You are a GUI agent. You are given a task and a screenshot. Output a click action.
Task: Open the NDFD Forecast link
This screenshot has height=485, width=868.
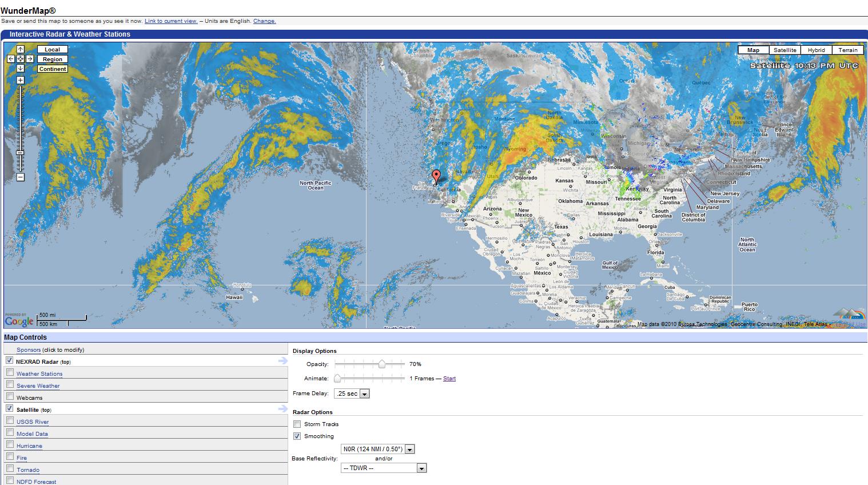[x=37, y=482]
